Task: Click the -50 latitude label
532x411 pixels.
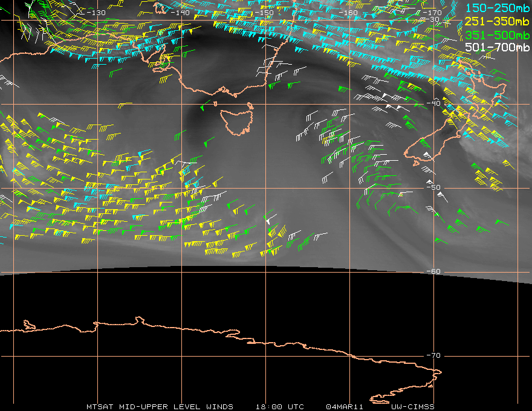Action: [x=433, y=187]
